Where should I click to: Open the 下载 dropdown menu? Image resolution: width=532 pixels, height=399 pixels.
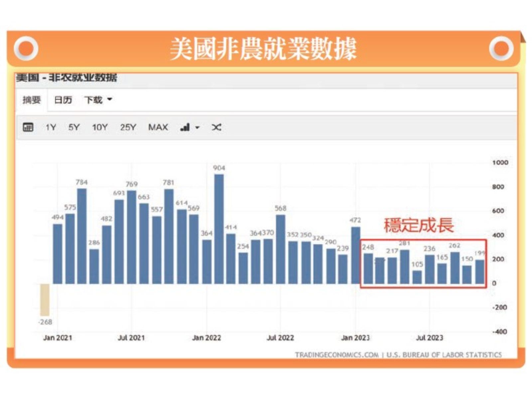98,100
